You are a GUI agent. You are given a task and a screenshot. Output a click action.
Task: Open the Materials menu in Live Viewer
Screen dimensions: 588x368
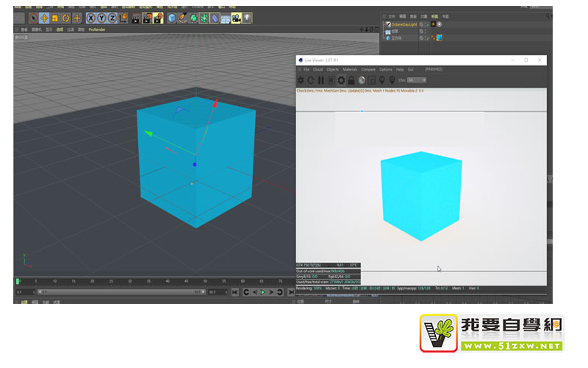click(x=351, y=69)
